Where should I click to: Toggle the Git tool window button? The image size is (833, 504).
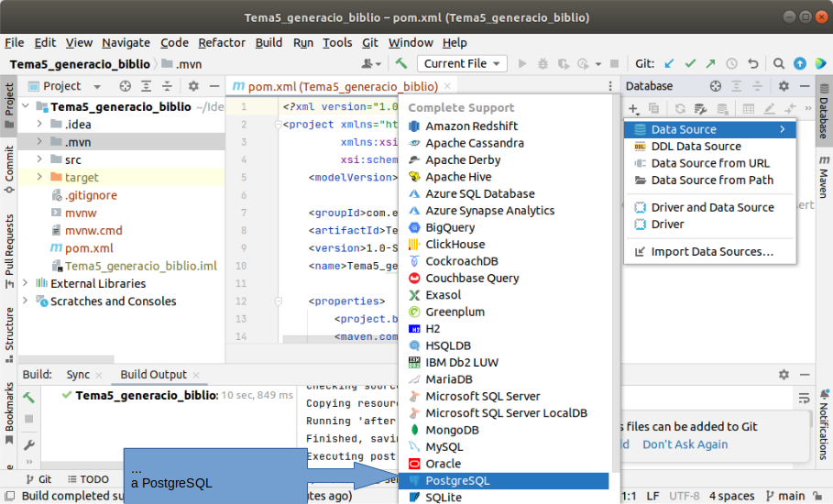(38, 479)
